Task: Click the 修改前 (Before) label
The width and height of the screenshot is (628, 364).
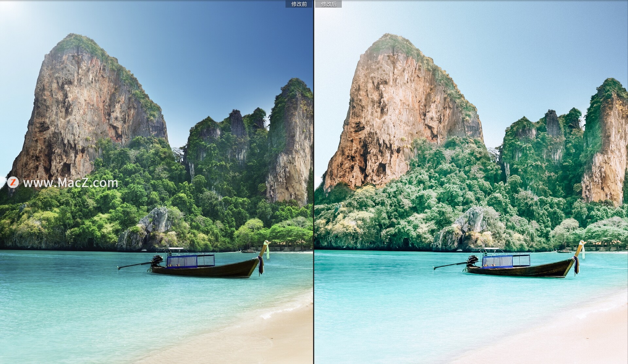Action: coord(299,4)
